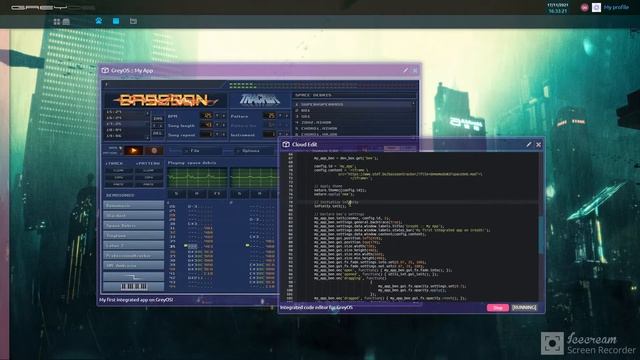Select the Space Debris demo song
Image resolution: width=640 pixels, height=360 pixels.
tap(133, 226)
